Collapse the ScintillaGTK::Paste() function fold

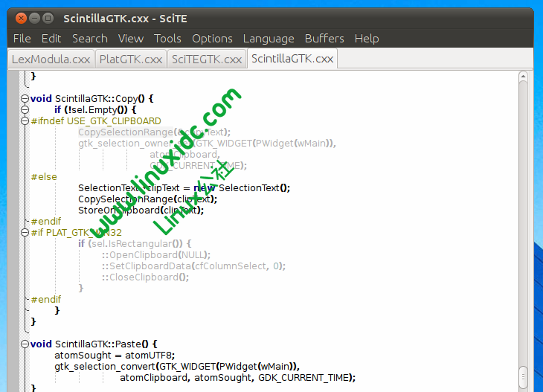point(25,344)
